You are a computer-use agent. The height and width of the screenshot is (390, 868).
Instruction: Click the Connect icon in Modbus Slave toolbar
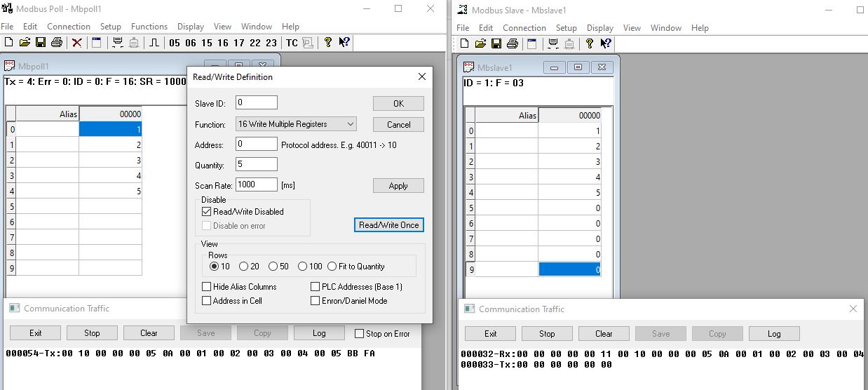pos(552,43)
